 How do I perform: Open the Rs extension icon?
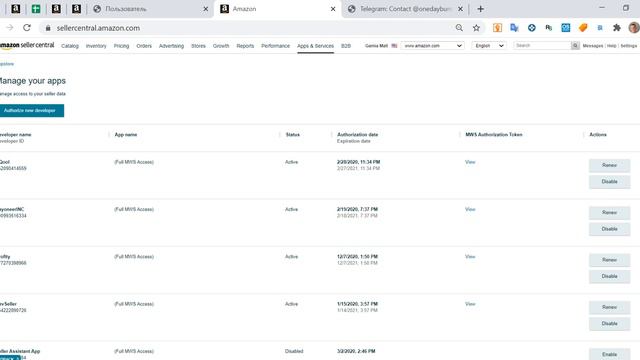(x=549, y=28)
